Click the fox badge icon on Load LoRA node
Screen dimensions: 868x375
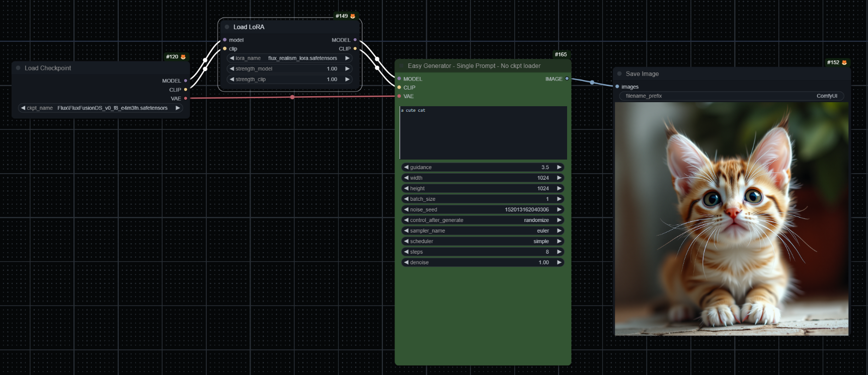click(x=353, y=16)
